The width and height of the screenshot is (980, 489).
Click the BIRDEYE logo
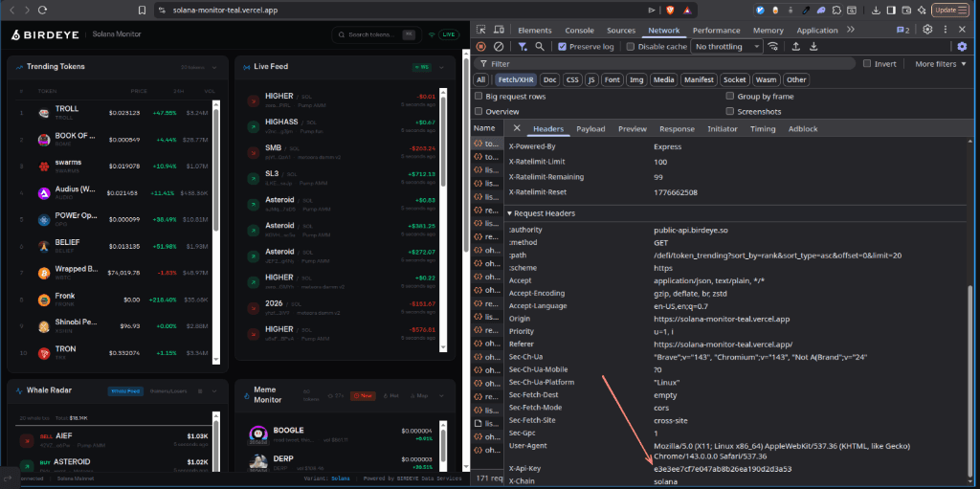tap(45, 34)
